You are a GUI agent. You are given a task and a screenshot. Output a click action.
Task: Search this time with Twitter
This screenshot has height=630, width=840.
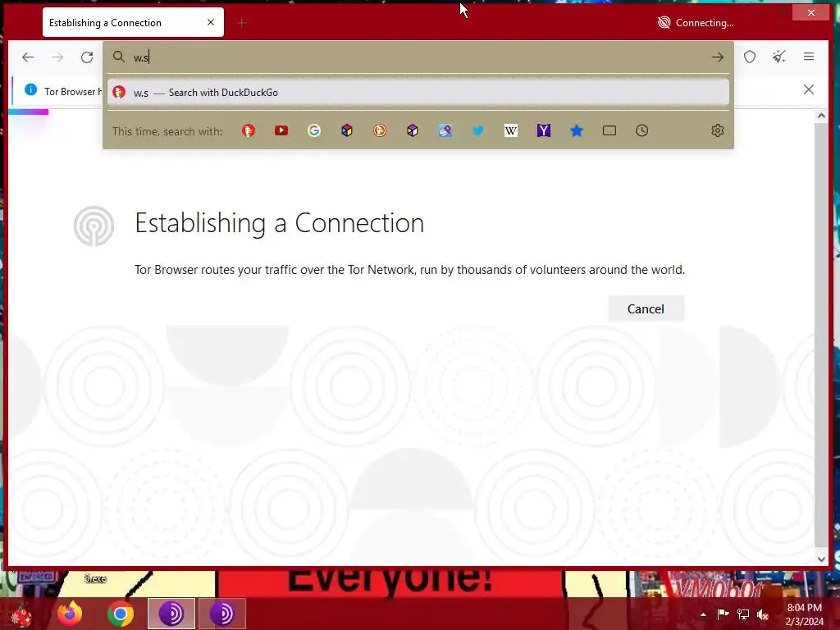coord(478,130)
